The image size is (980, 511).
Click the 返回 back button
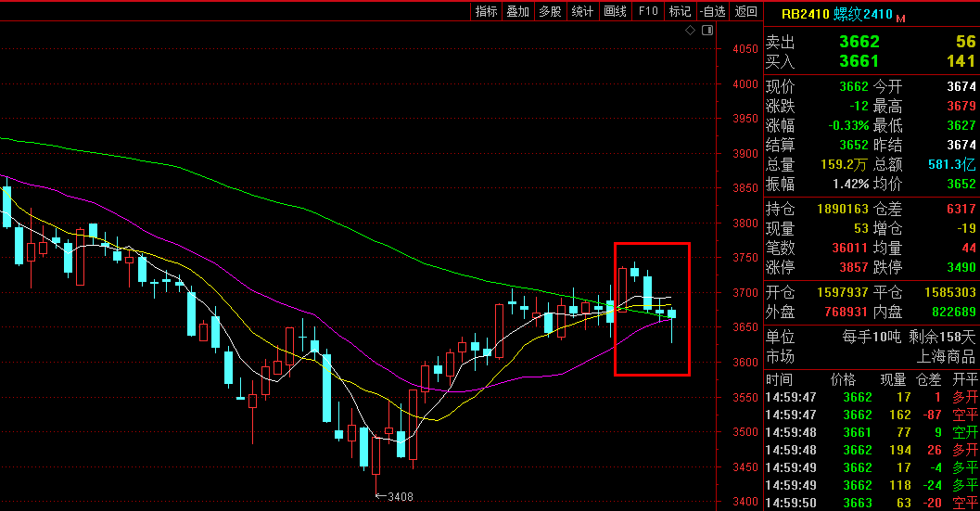pos(745,11)
